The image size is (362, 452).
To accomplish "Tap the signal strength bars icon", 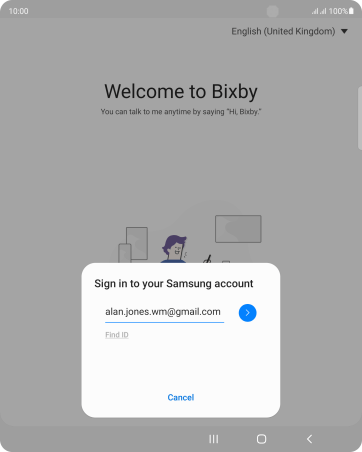I will pyautogui.click(x=319, y=11).
